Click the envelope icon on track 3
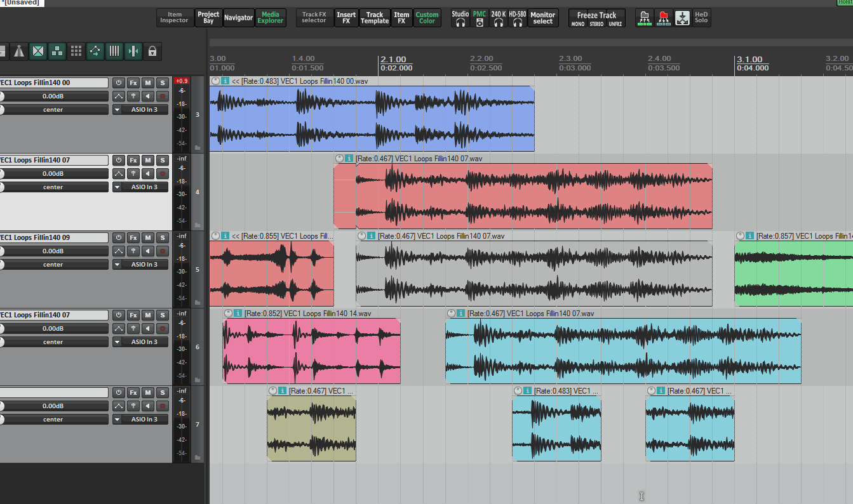The width and height of the screenshot is (853, 504). point(119,96)
